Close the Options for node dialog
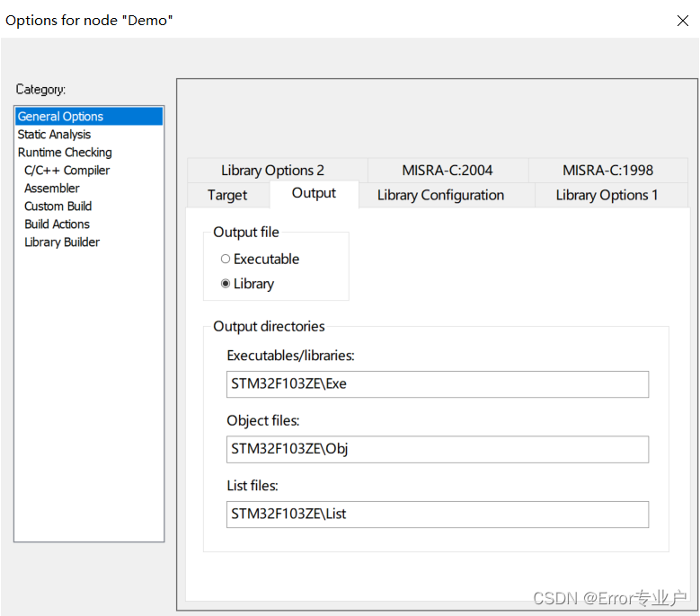This screenshot has height=616, width=700. click(x=682, y=21)
